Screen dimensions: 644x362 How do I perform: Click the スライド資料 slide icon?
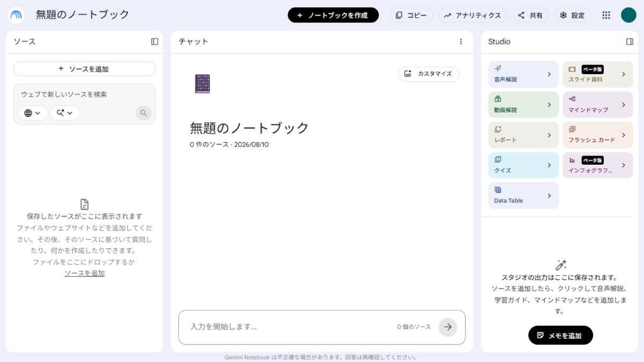point(572,69)
